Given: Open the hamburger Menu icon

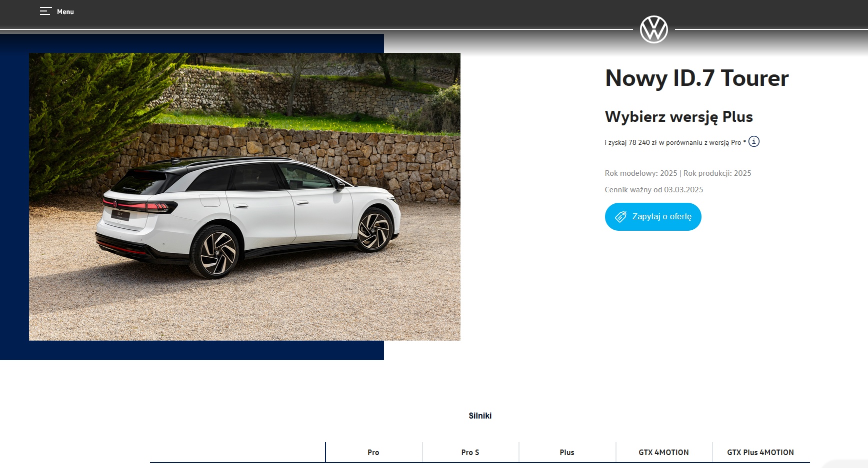Looking at the screenshot, I should (45, 11).
